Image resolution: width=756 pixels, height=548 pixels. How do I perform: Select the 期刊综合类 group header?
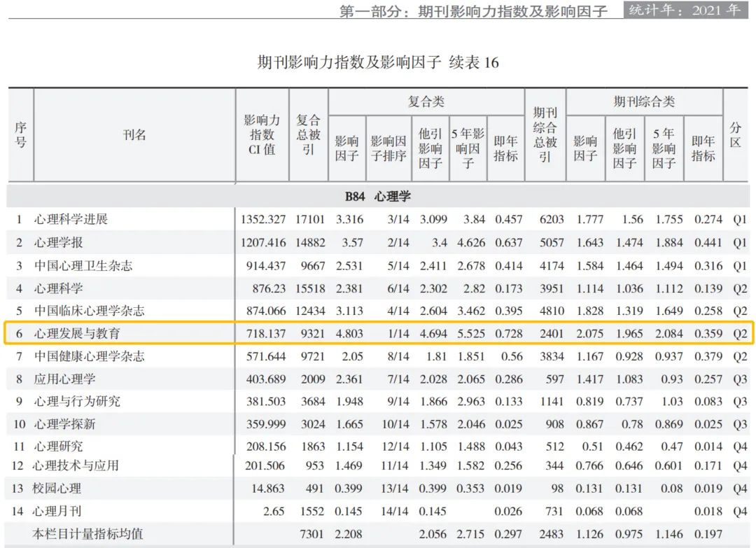[x=644, y=102]
